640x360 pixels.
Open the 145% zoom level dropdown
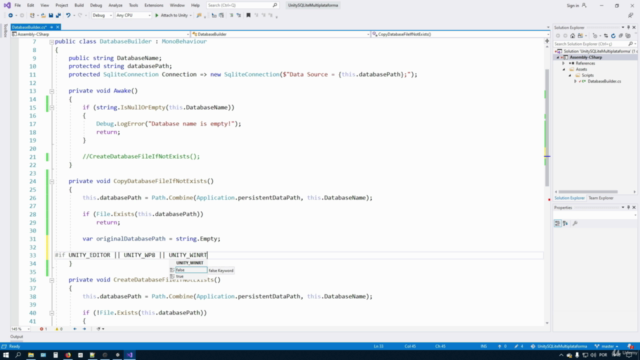(20, 329)
